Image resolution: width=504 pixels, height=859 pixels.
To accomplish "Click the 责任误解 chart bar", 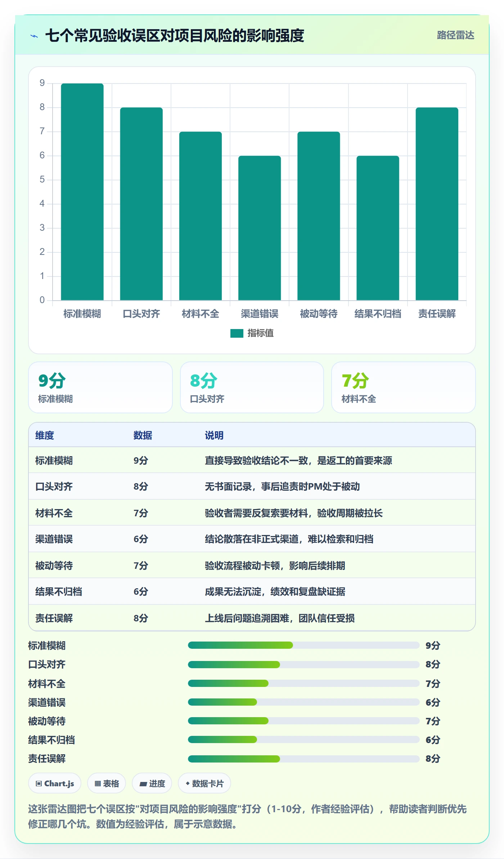I will pos(437,204).
